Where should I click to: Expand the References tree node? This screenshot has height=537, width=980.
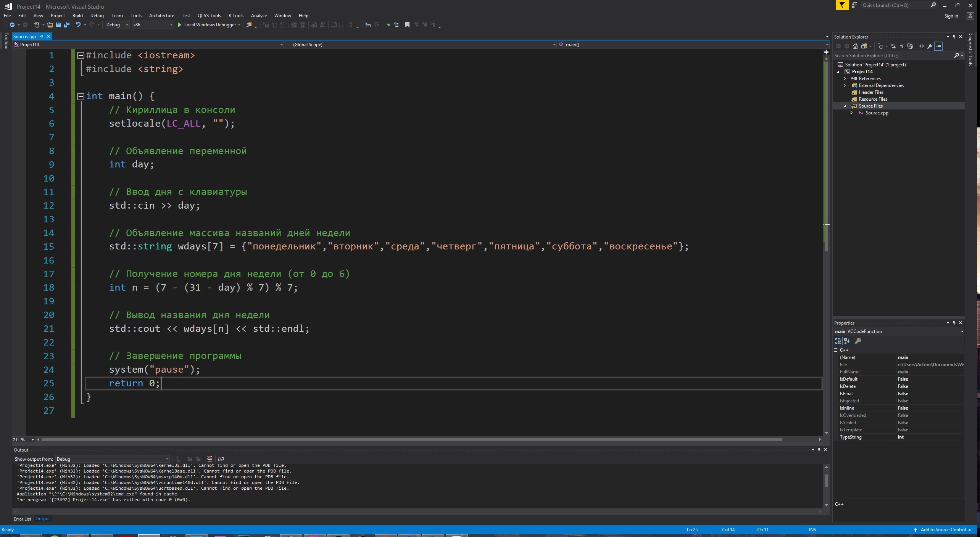pyautogui.click(x=845, y=79)
